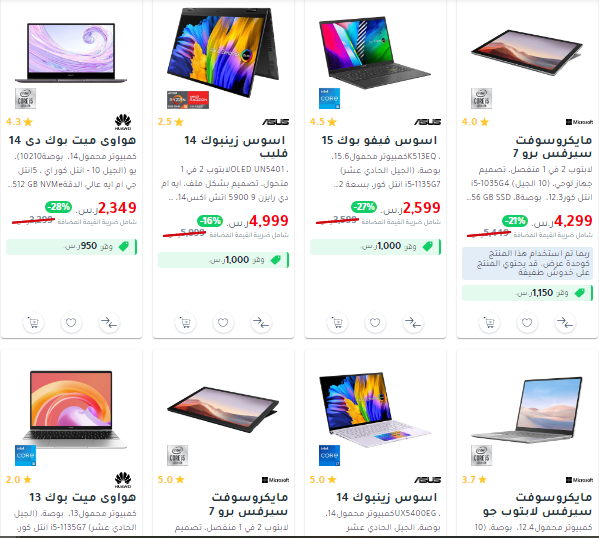Compare the Asus Vivobook 15 laptop
Viewport: 599px width, 538px height.
[413, 323]
